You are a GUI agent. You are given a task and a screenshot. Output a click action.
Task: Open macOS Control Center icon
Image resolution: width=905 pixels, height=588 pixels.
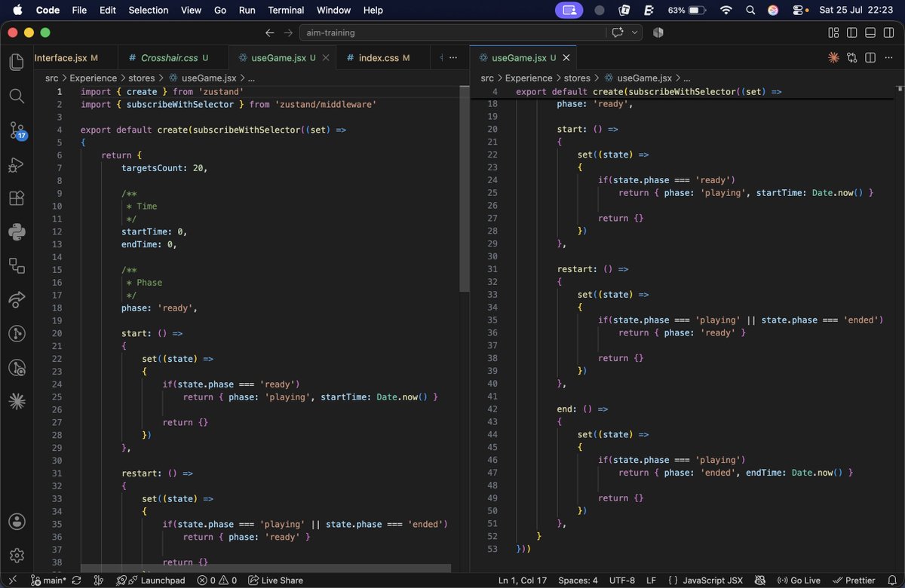coord(799,10)
